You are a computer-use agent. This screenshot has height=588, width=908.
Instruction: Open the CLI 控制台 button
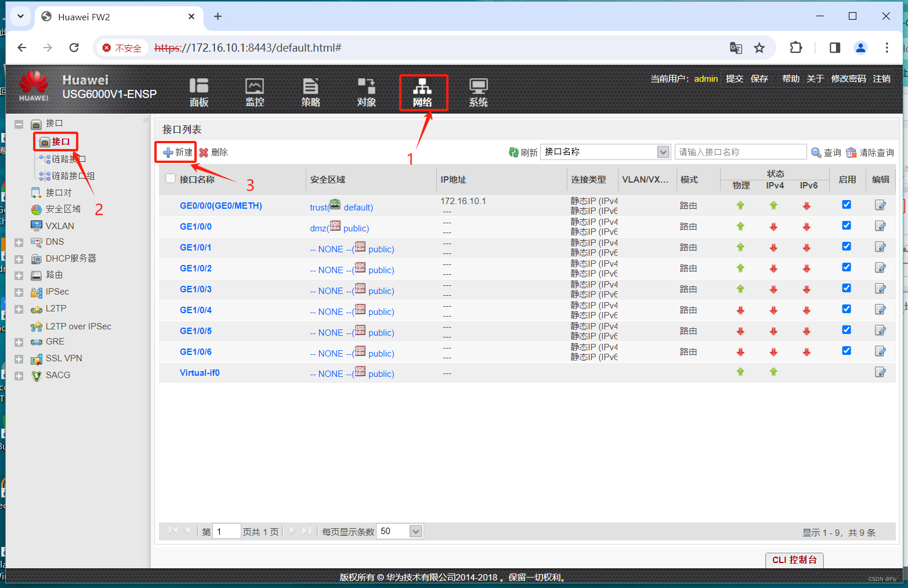[794, 560]
